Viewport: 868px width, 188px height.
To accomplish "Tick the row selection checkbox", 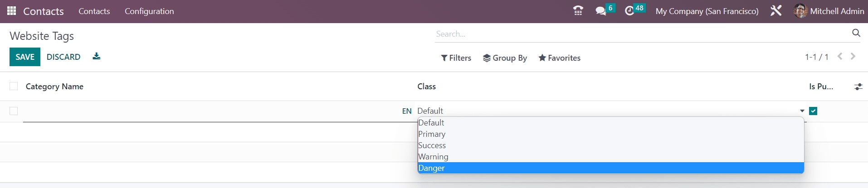I will click(14, 111).
